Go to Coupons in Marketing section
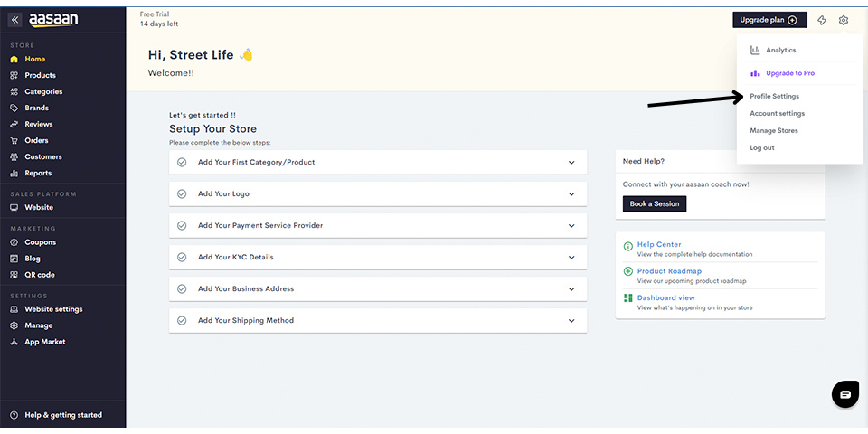 point(40,242)
